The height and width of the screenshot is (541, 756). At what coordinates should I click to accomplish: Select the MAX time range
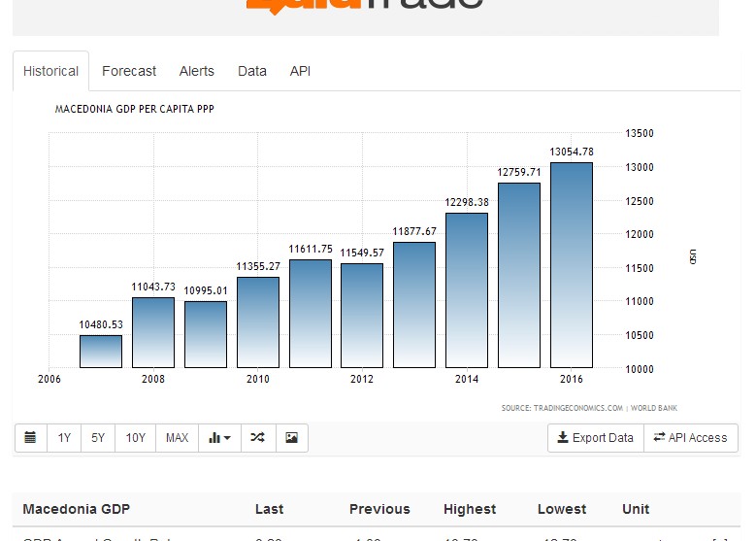click(x=177, y=438)
